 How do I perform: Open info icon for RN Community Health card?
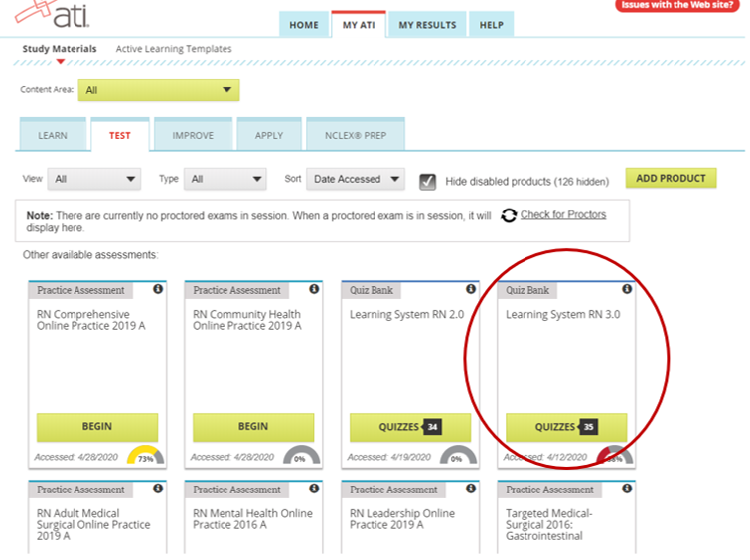pos(314,289)
